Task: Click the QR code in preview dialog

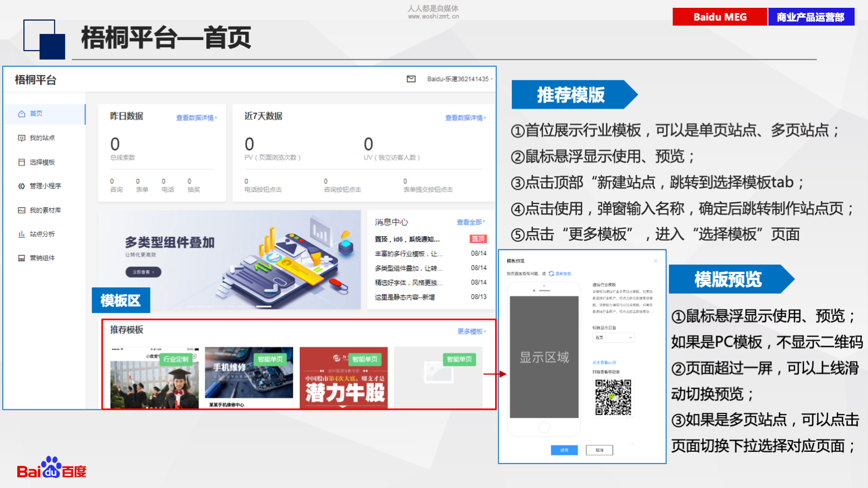Action: pyautogui.click(x=613, y=397)
